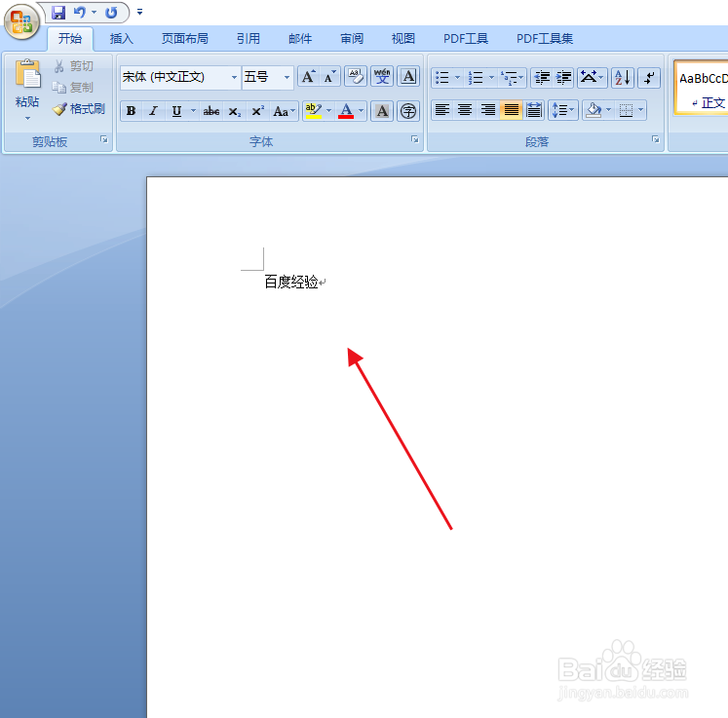The height and width of the screenshot is (718, 728).
Task: Toggle subscript formatting
Action: [x=235, y=111]
